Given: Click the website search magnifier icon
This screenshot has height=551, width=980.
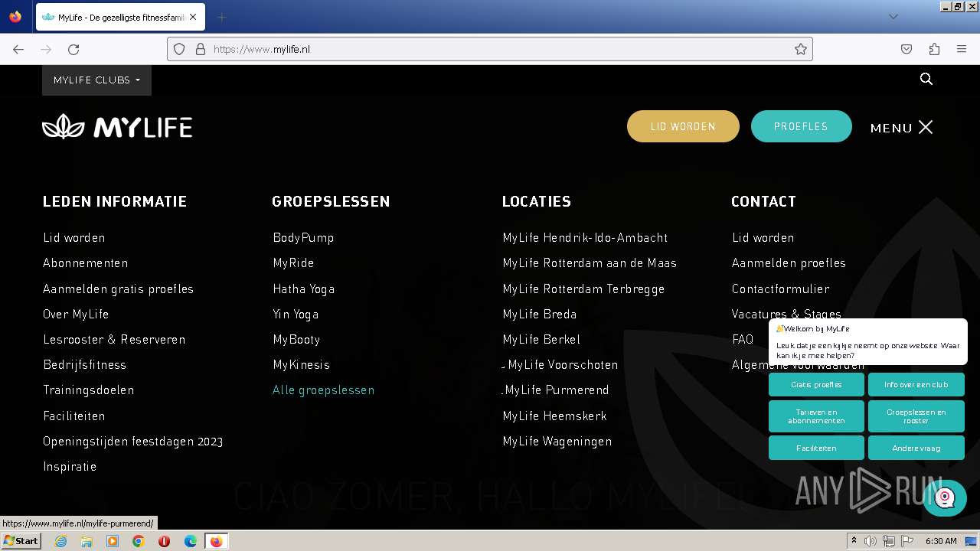Looking at the screenshot, I should [926, 79].
